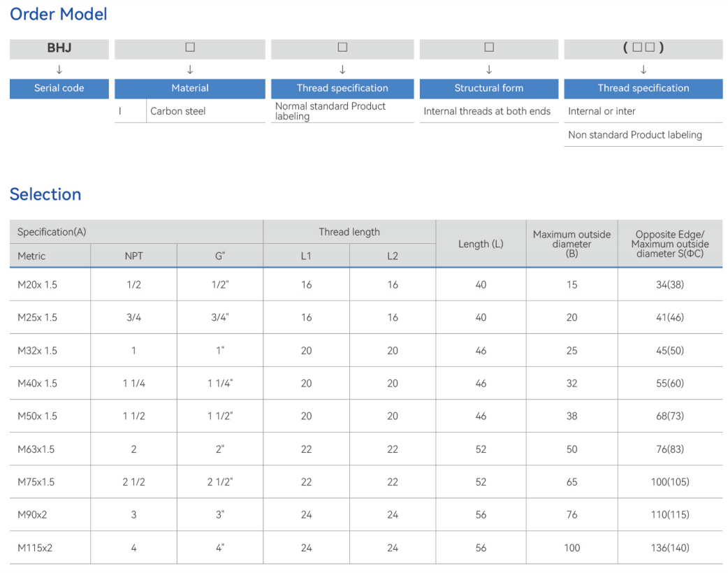Click the '136(140)' opposite edge value
This screenshot has height=573, width=728.
670,548
